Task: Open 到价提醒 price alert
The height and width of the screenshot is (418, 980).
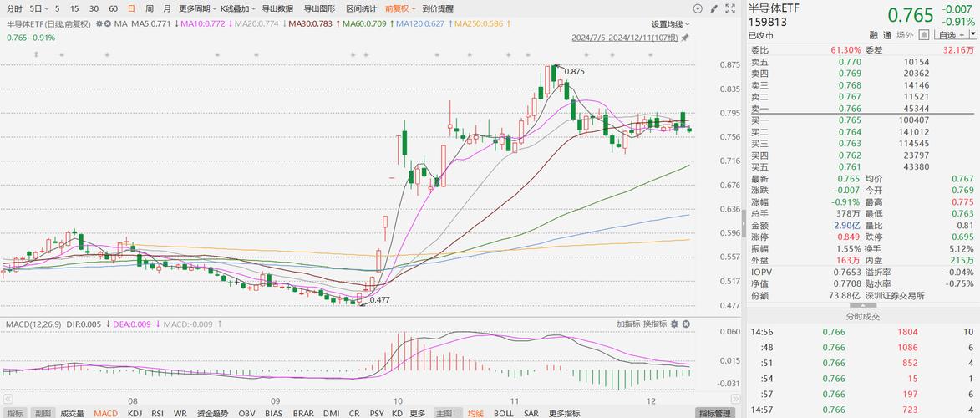Action: 438,8
